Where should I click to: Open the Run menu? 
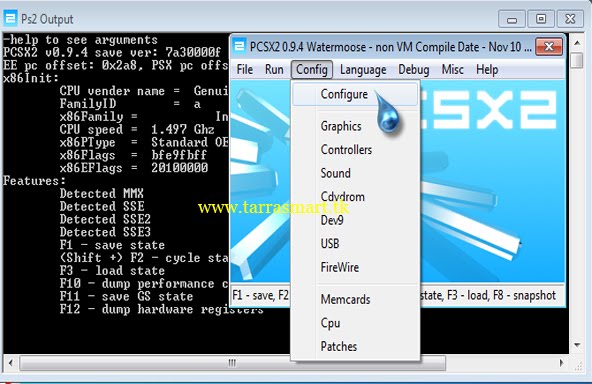[274, 69]
